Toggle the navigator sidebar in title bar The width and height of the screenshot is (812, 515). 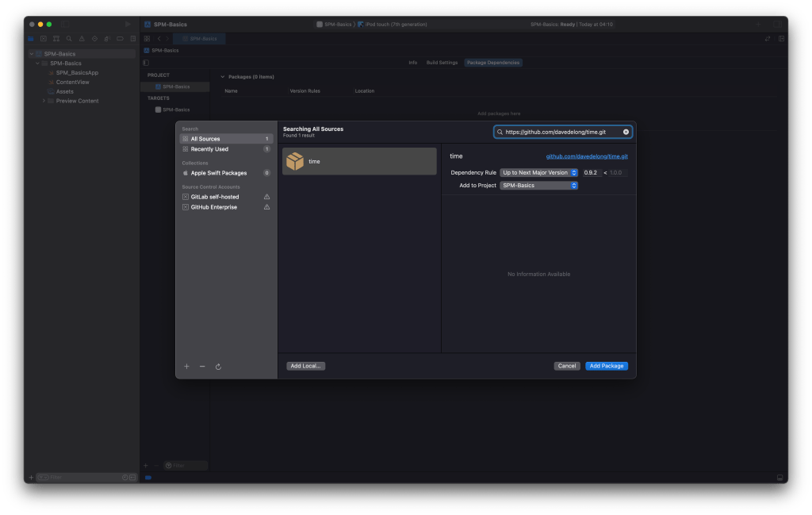(65, 24)
